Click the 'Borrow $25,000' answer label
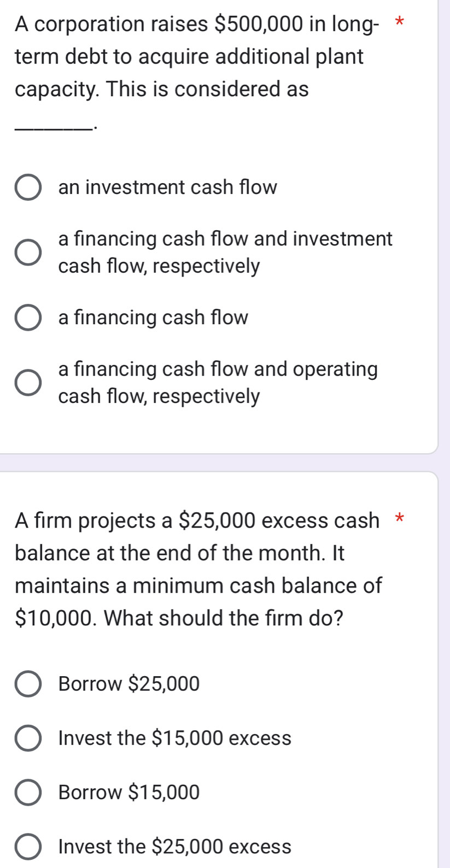Screen dimensions: 450x868 pos(129,684)
